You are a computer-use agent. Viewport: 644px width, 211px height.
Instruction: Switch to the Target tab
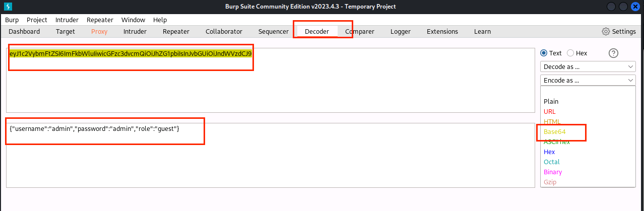click(66, 31)
